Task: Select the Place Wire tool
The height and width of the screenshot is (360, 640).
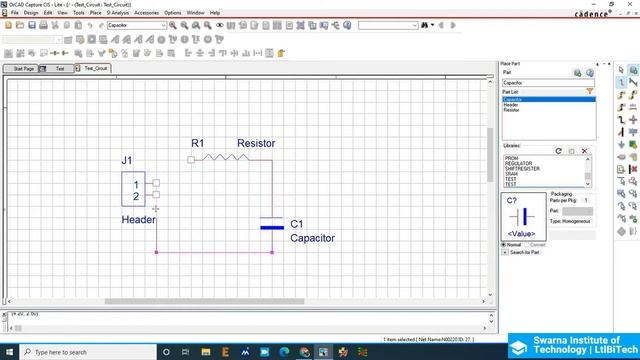Action: (x=621, y=83)
